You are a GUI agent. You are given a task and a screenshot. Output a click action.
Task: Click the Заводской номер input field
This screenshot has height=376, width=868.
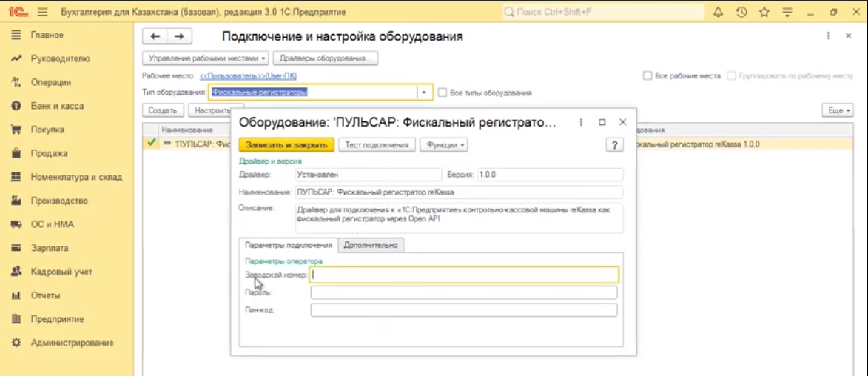464,275
